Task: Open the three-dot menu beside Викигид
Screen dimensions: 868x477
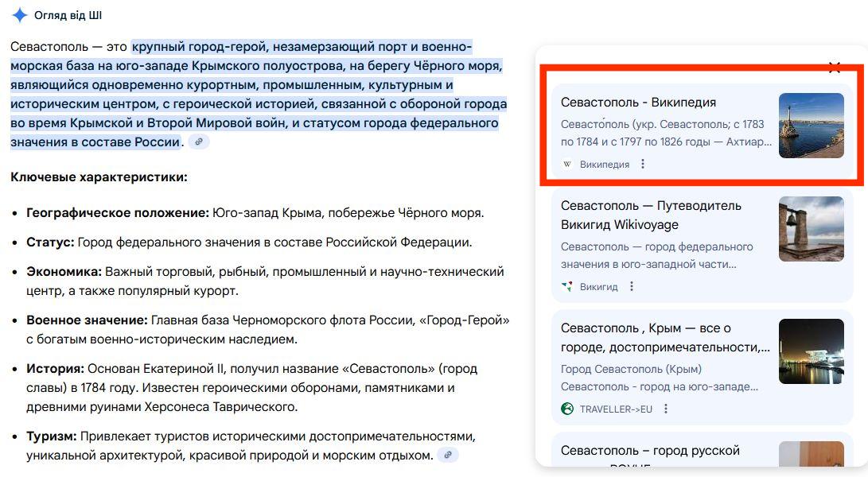Action: [632, 287]
